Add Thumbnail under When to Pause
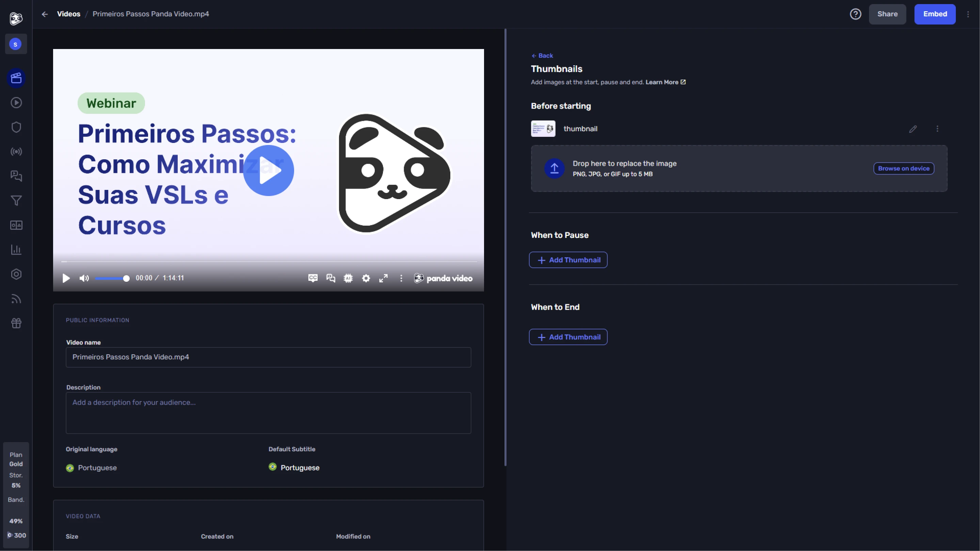 pyautogui.click(x=567, y=260)
